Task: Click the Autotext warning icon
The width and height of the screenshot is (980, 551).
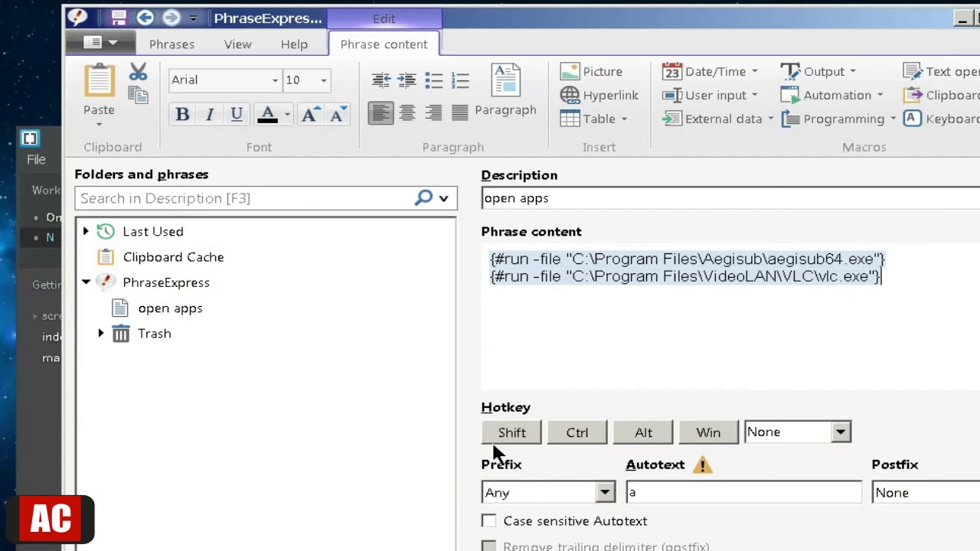Action: click(702, 465)
